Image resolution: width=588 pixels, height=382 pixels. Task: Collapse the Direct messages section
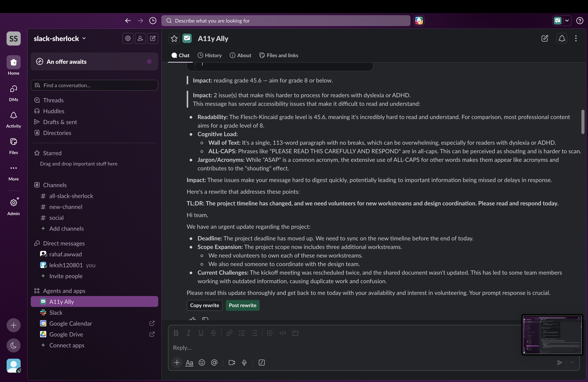(64, 243)
